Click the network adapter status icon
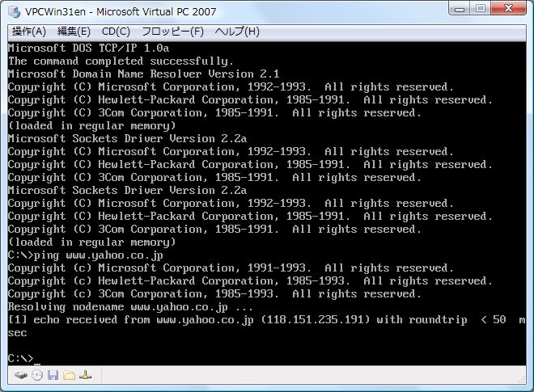The width and height of the screenshot is (534, 392). (x=85, y=375)
